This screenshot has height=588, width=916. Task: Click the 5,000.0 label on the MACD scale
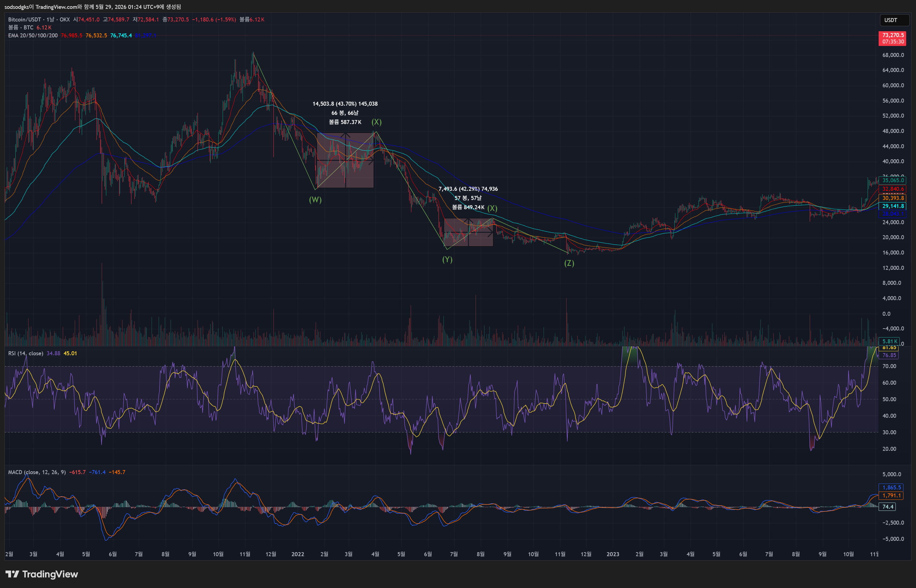click(891, 474)
